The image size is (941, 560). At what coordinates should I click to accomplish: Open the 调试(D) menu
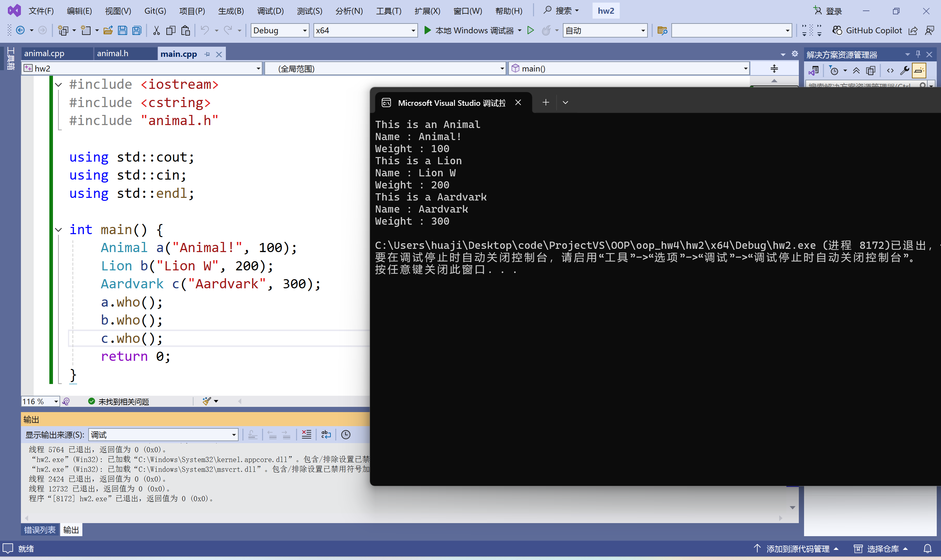click(x=270, y=11)
